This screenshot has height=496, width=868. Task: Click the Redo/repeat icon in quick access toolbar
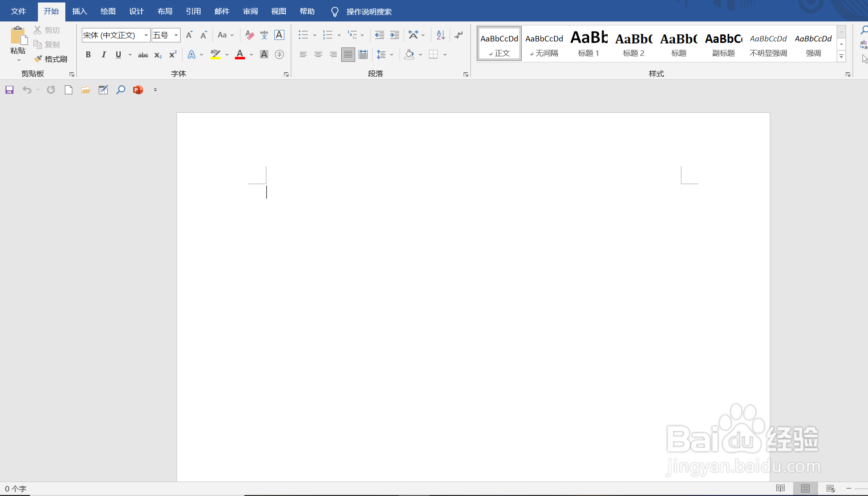click(x=51, y=90)
